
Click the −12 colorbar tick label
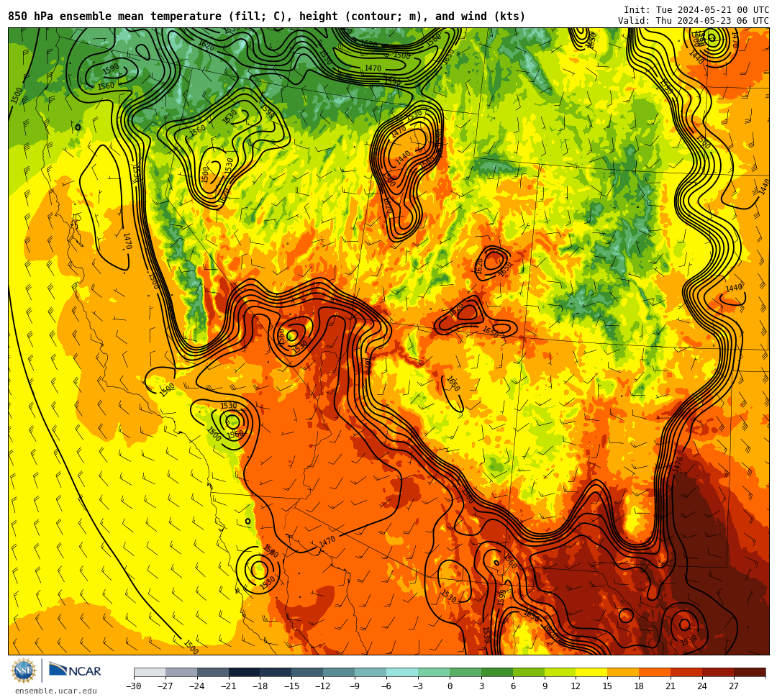tap(324, 686)
